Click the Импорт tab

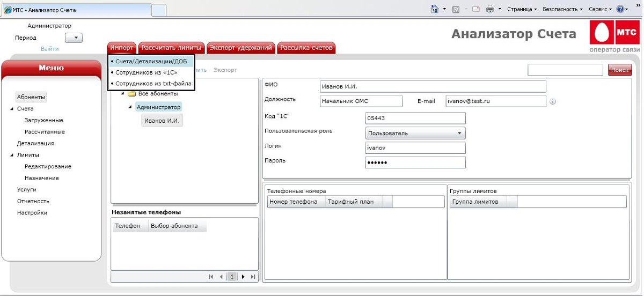tap(122, 48)
